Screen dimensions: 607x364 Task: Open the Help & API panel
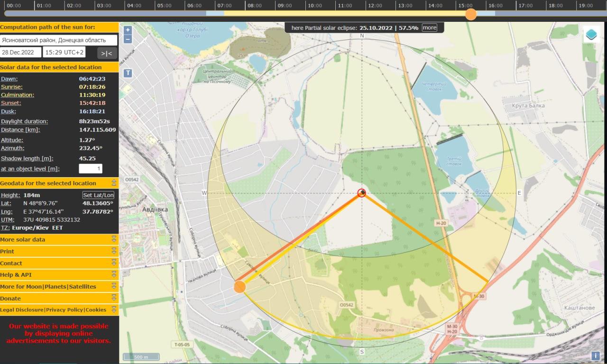(x=16, y=275)
